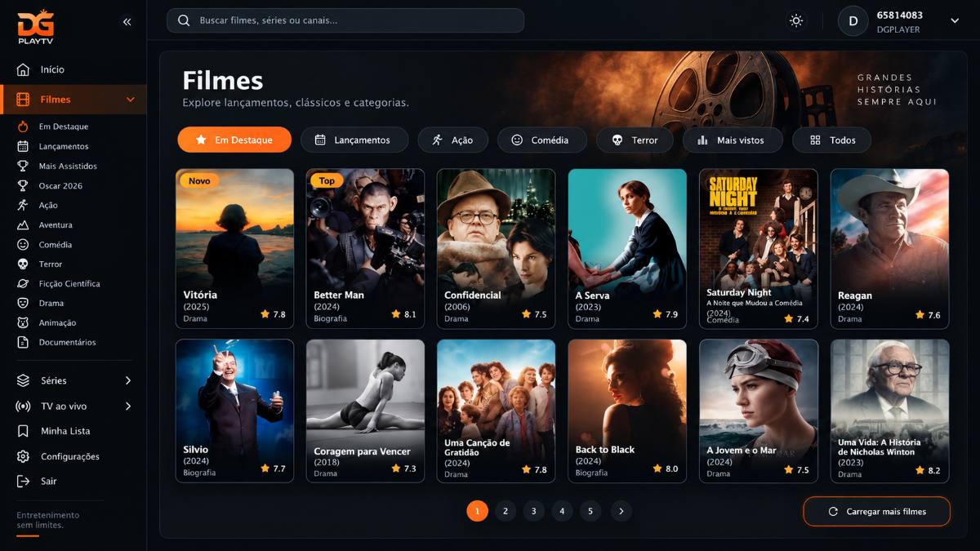Select the Todos filter tab
The image size is (980, 551).
tap(831, 140)
